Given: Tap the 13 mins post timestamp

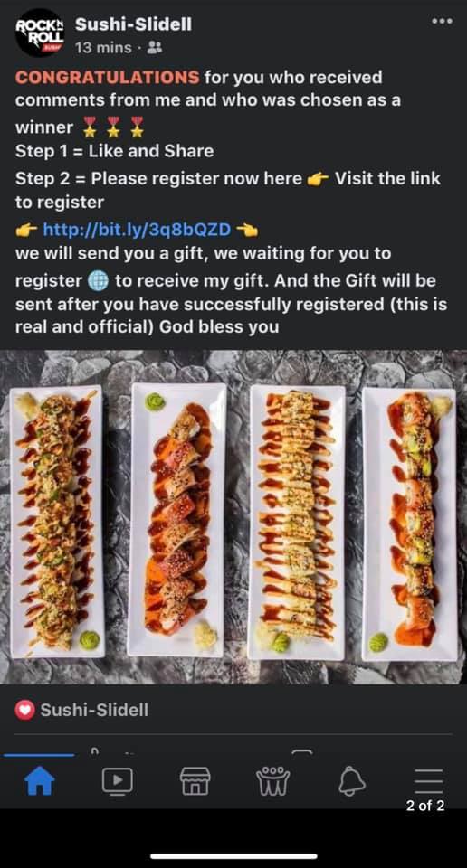Looking at the screenshot, I should (x=103, y=48).
